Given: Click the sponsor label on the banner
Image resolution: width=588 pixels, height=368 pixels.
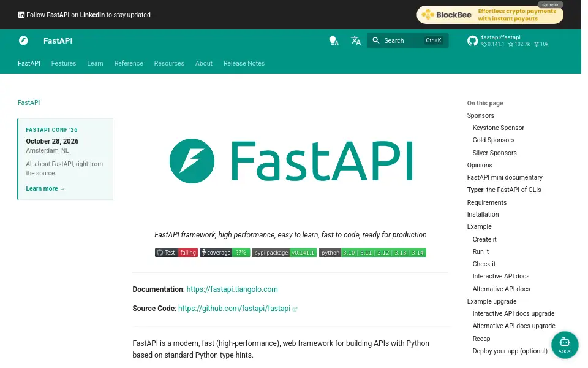Looking at the screenshot, I should (x=551, y=5).
